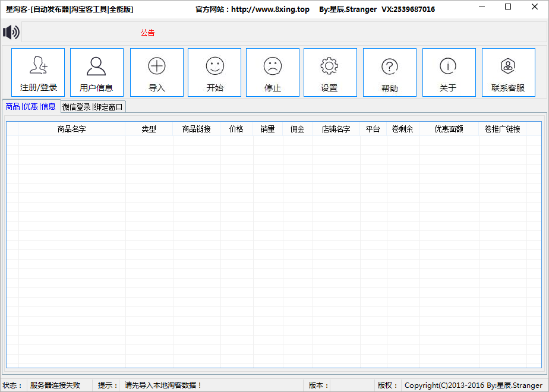Click the 销里 column header

coord(267,129)
